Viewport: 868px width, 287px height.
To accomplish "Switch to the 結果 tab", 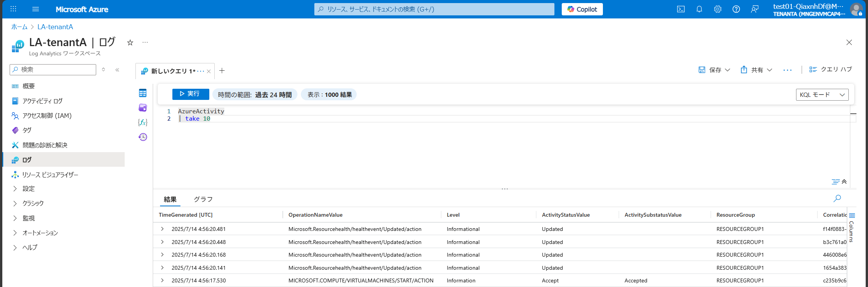I will pyautogui.click(x=170, y=199).
